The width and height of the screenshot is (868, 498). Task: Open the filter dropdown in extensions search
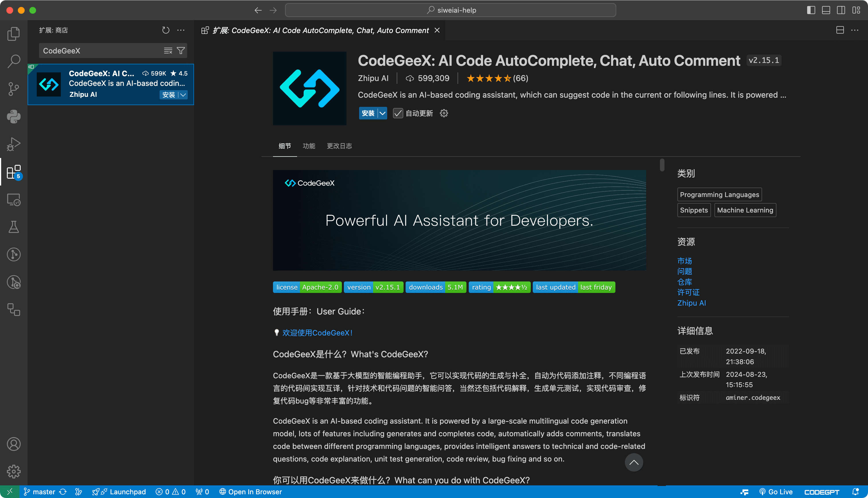(181, 50)
